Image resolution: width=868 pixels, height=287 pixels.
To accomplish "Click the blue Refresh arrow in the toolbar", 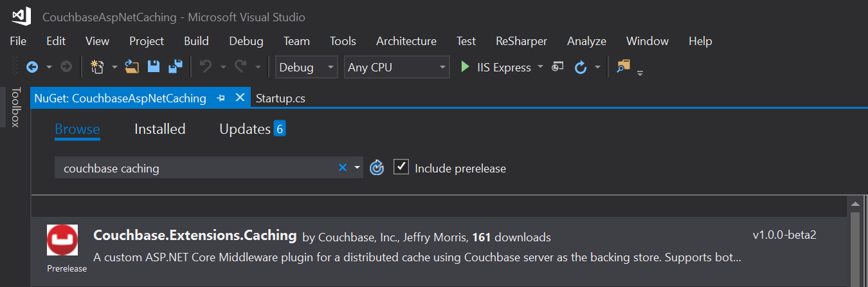I will click(581, 67).
